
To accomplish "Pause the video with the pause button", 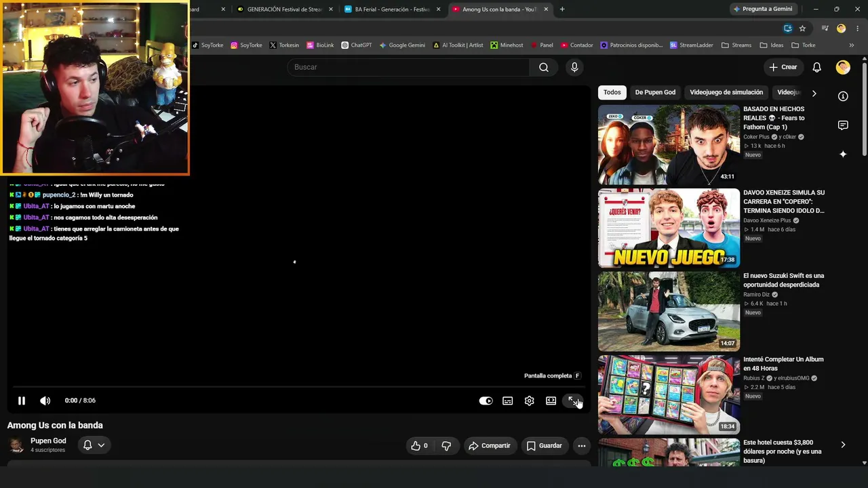I will (22, 401).
